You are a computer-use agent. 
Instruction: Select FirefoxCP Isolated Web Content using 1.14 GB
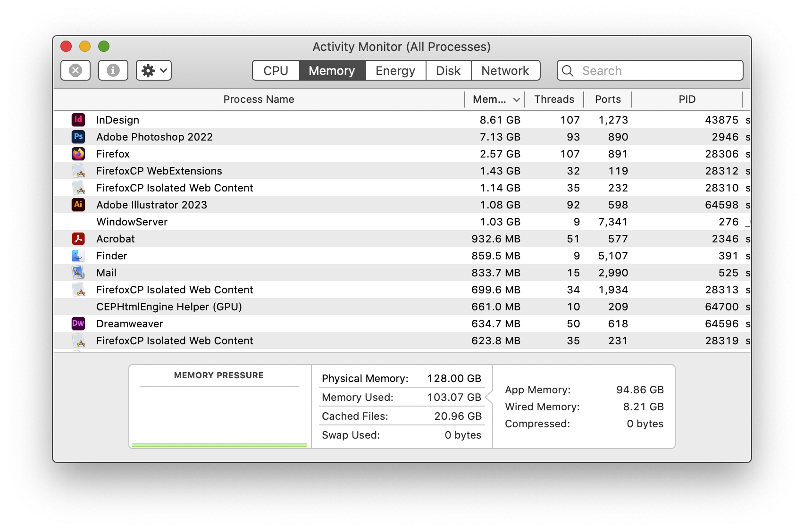click(402, 188)
